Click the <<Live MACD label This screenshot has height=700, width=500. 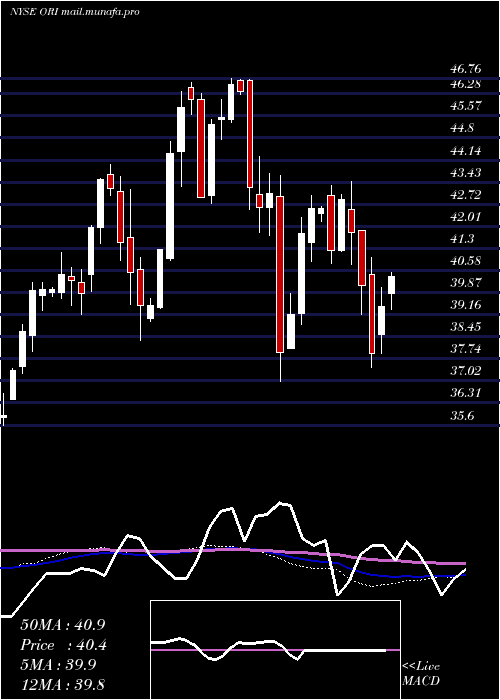[x=421, y=674]
